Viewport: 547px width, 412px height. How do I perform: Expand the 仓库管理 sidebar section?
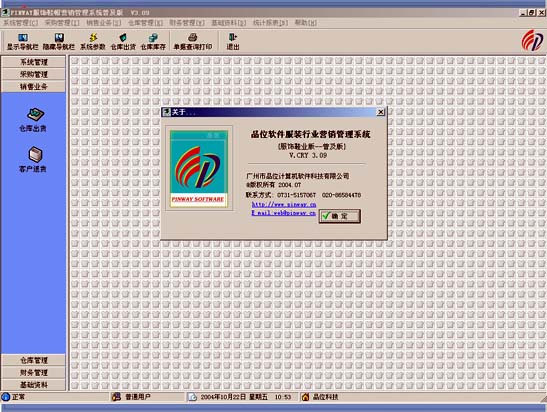point(33,360)
